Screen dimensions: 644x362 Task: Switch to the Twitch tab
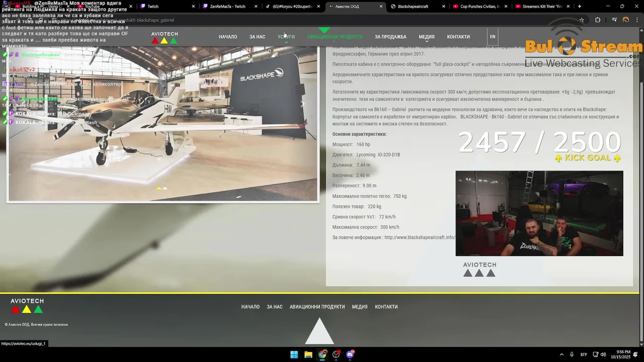166,7
